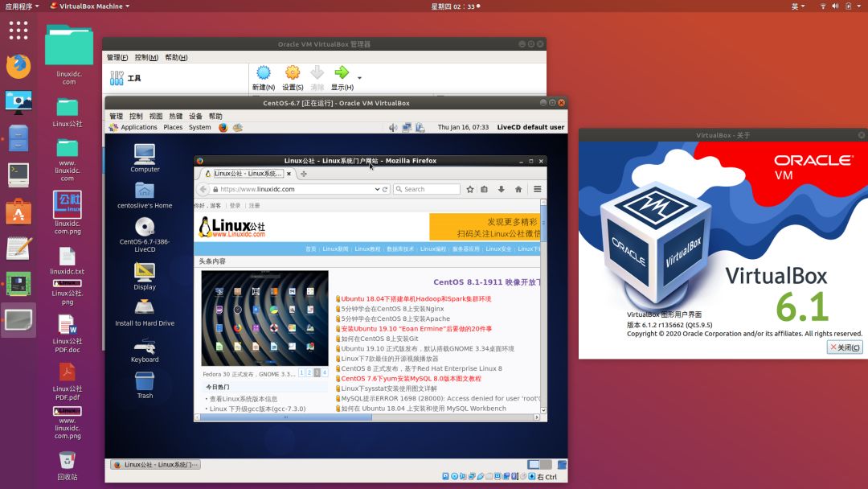Open the Firefox hamburger menu
The image size is (868, 489).
click(537, 189)
